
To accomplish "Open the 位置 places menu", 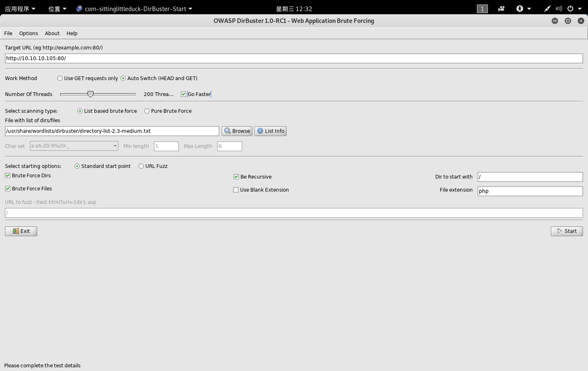I will [57, 8].
